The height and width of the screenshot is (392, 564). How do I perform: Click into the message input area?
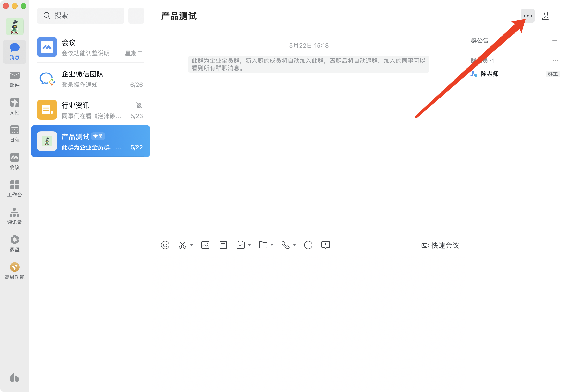(x=309, y=323)
